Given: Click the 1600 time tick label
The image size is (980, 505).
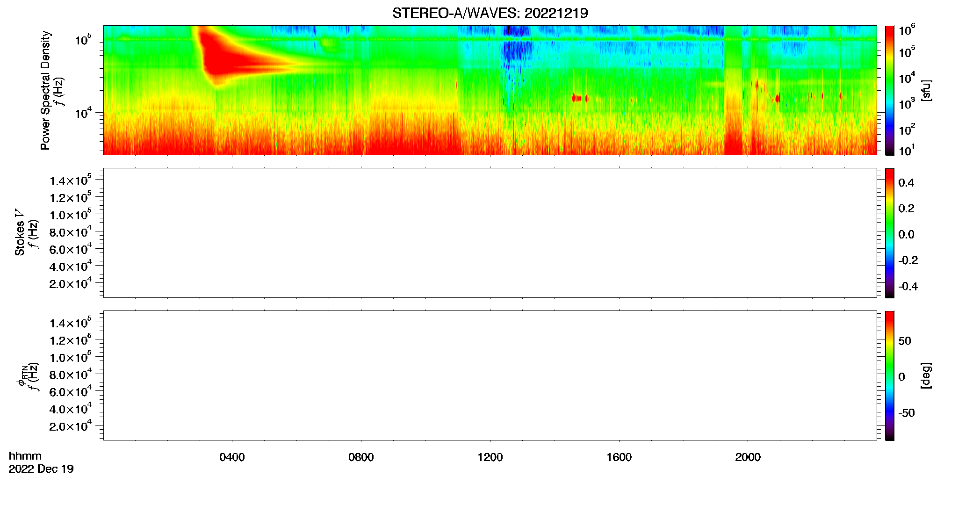Looking at the screenshot, I should pyautogui.click(x=619, y=457).
